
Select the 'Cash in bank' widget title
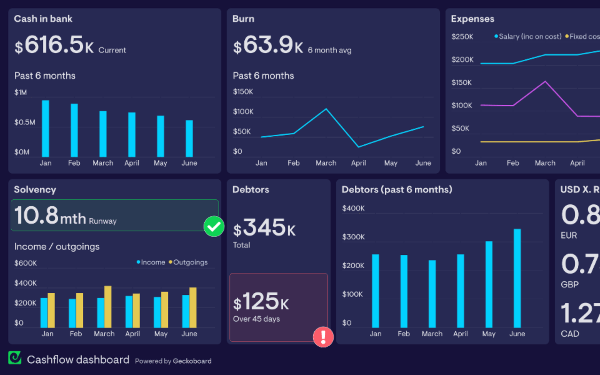[43, 19]
